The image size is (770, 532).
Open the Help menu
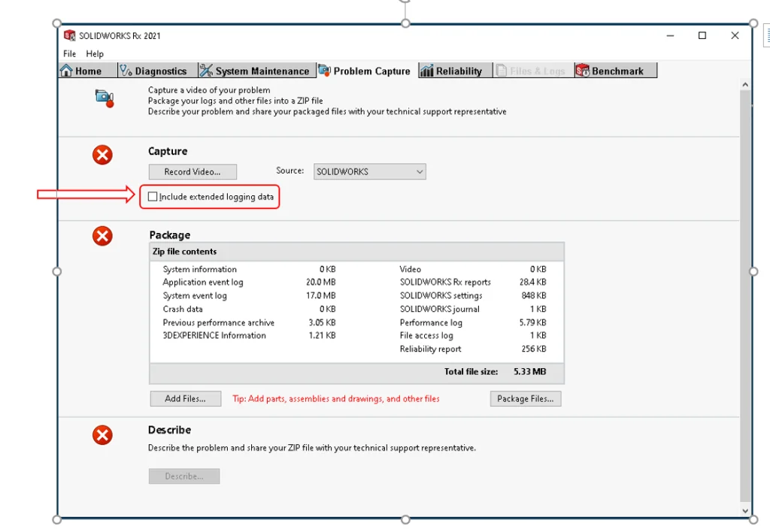pyautogui.click(x=95, y=54)
